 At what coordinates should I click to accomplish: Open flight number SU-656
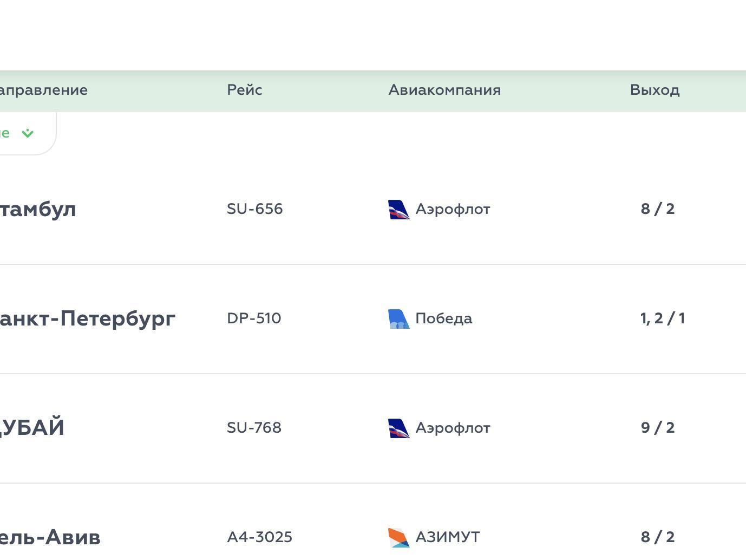(254, 209)
